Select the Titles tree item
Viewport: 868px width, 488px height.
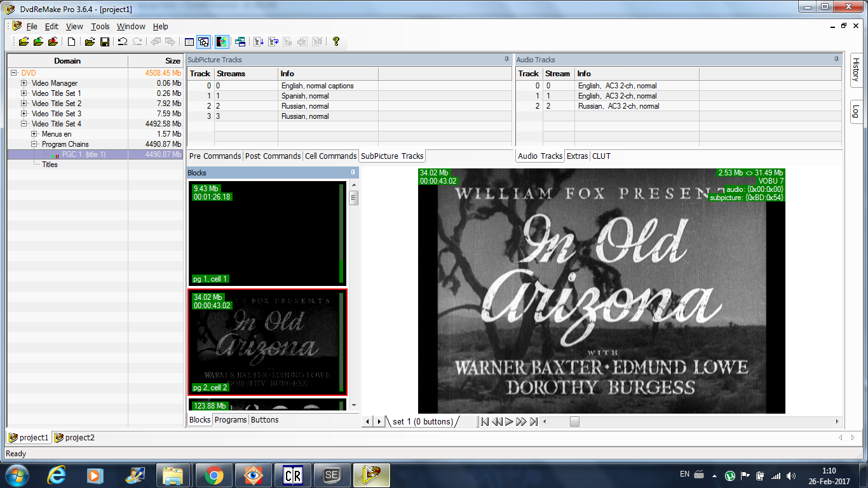[50, 165]
